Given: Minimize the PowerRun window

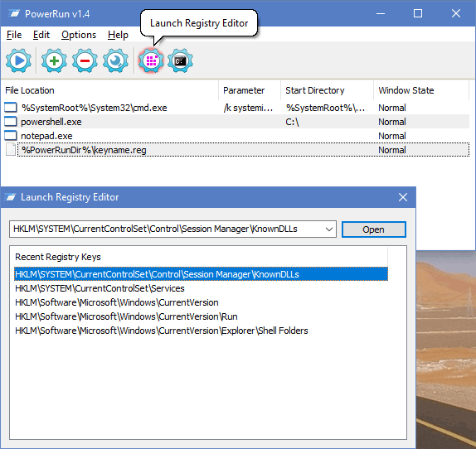Looking at the screenshot, I should coord(381,13).
